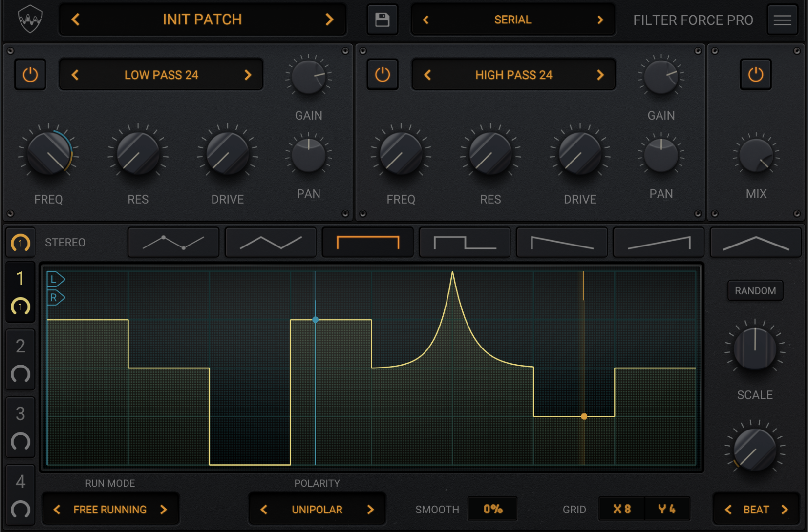Select the ramp-up saw LFO shape
This screenshot has width=808, height=532.
(x=659, y=242)
